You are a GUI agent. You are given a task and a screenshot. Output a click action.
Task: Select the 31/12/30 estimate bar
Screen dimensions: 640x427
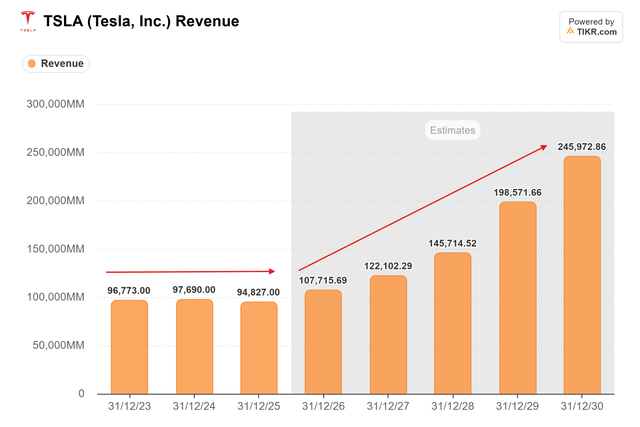582,275
